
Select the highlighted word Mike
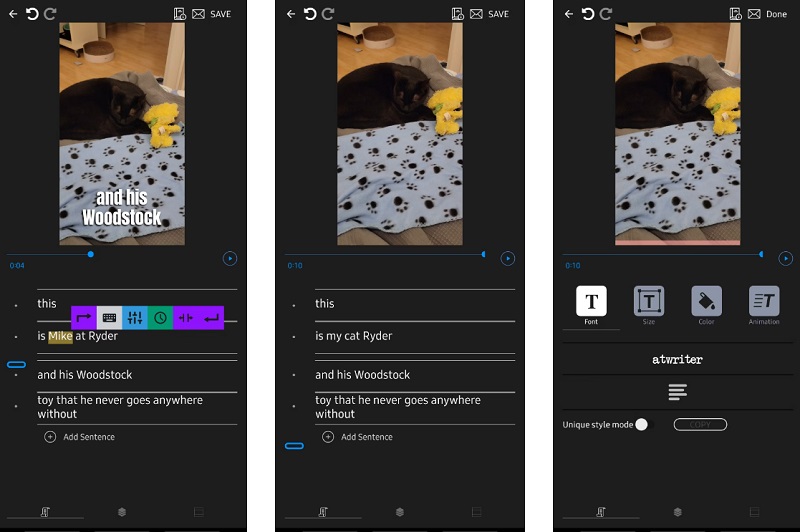tap(60, 337)
